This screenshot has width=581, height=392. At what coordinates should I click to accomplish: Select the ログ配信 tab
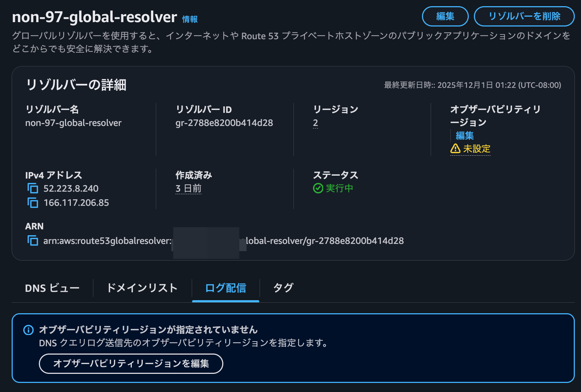226,288
